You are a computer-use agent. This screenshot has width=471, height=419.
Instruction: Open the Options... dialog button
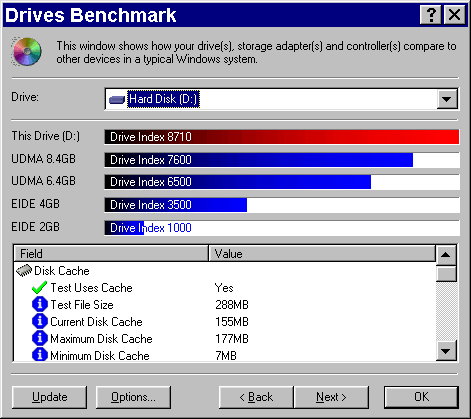pos(133,397)
